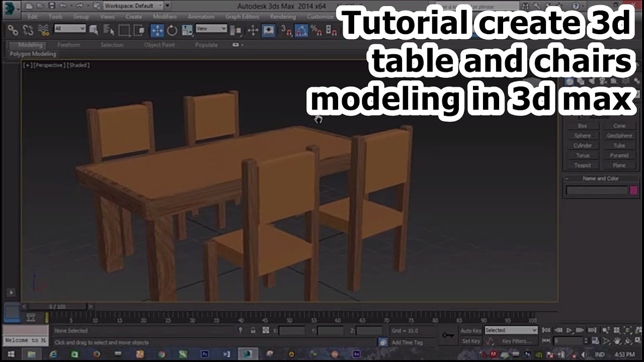Click the Undo arrow icon

click(x=63, y=6)
